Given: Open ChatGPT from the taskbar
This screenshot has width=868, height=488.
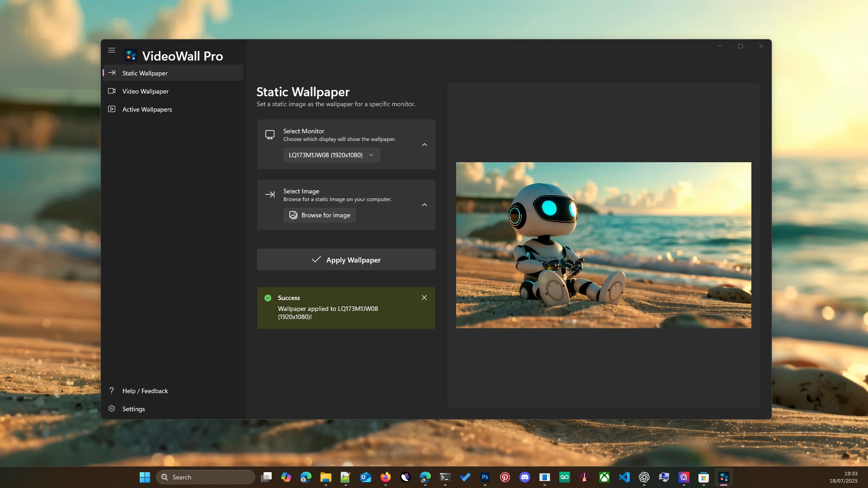Looking at the screenshot, I should tap(644, 477).
